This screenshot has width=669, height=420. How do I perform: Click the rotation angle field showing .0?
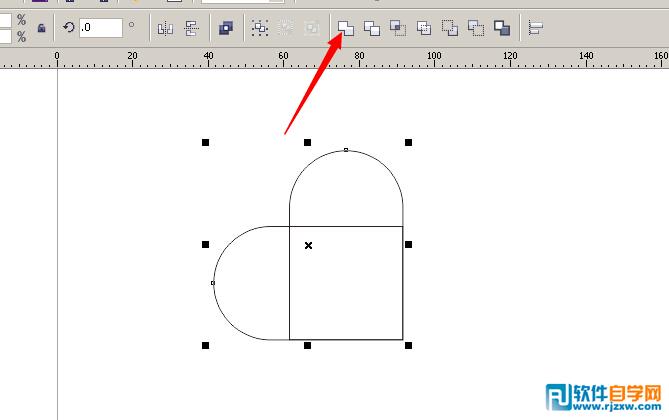(101, 28)
